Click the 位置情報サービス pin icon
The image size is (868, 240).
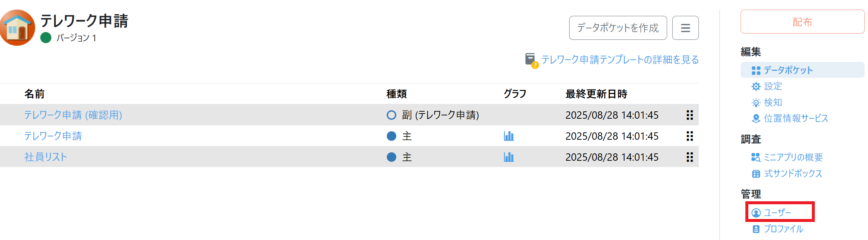click(x=756, y=118)
